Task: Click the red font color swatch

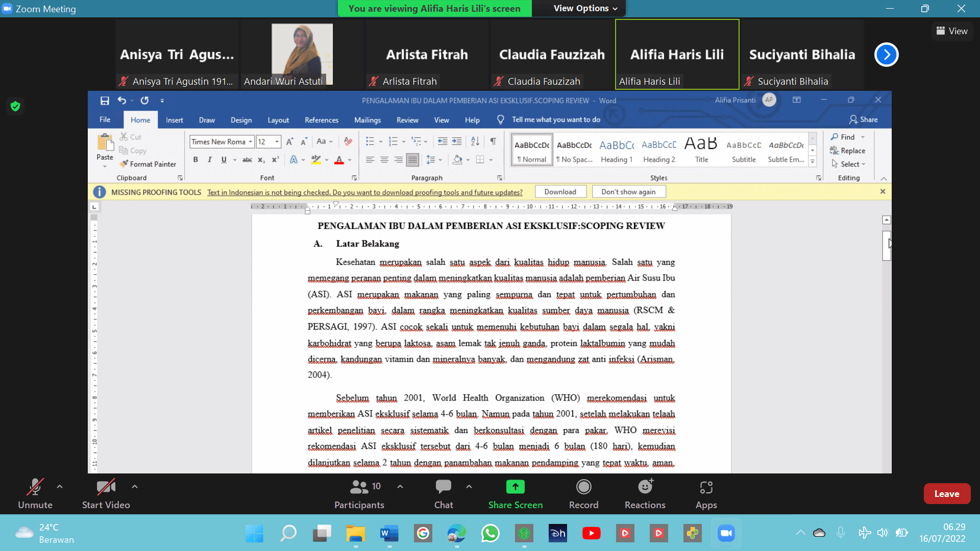Action: (x=339, y=160)
